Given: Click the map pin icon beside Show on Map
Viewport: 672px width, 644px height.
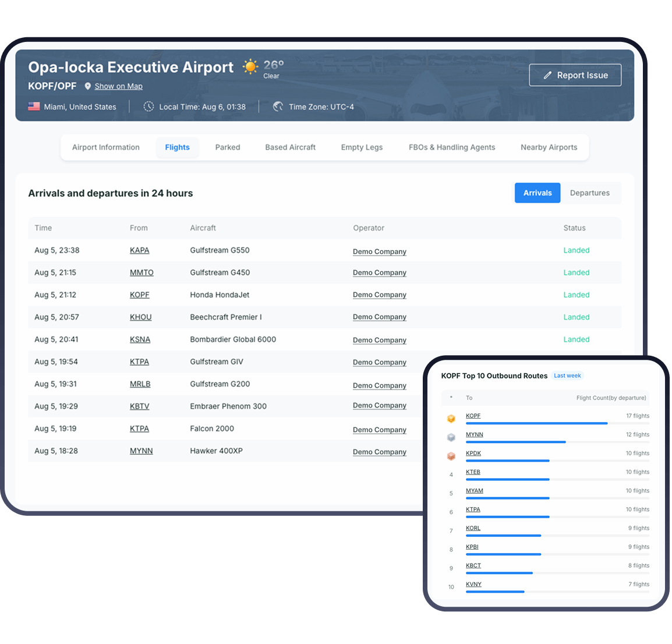Looking at the screenshot, I should point(88,86).
